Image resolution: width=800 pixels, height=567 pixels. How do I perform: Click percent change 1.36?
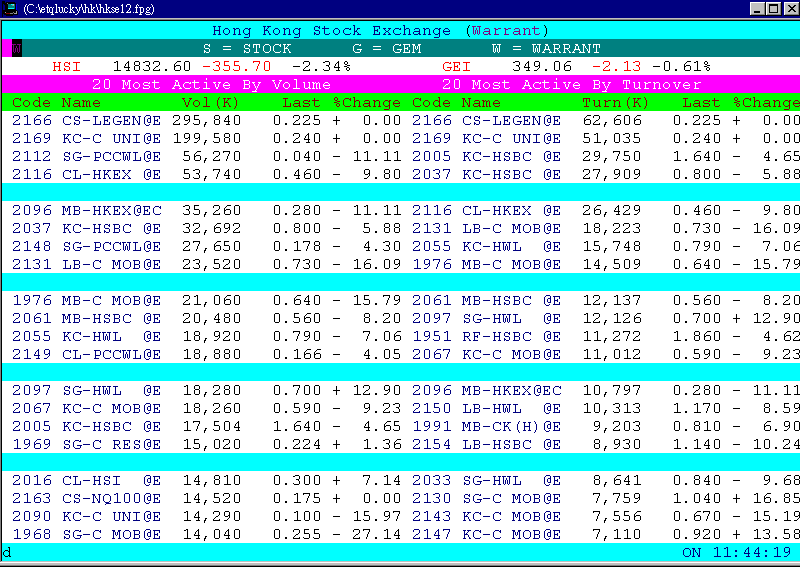pos(381,445)
